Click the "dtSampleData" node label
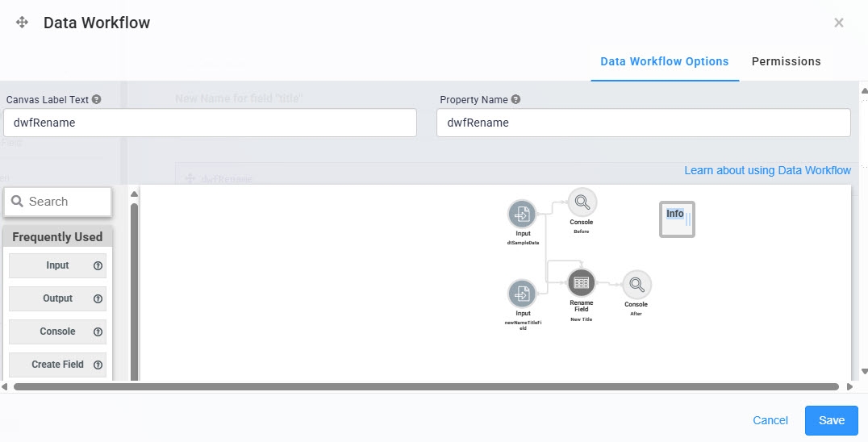The width and height of the screenshot is (868, 442). pyautogui.click(x=523, y=242)
